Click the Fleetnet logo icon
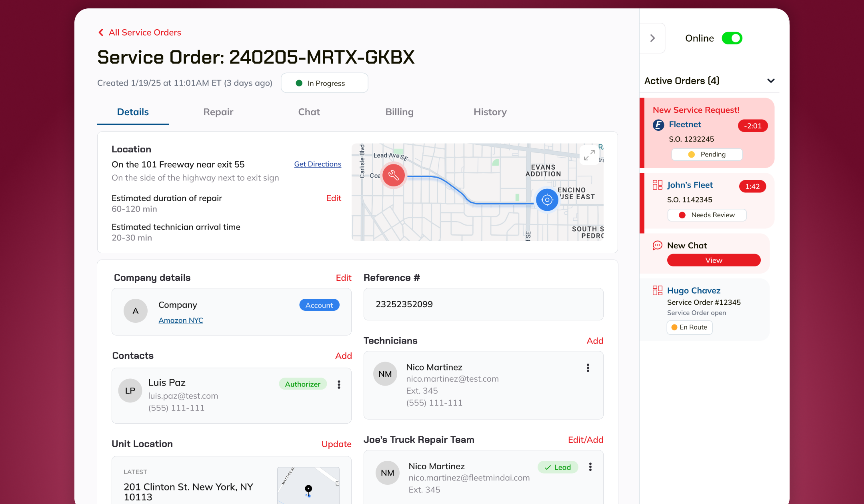Image resolution: width=864 pixels, height=504 pixels. (658, 125)
